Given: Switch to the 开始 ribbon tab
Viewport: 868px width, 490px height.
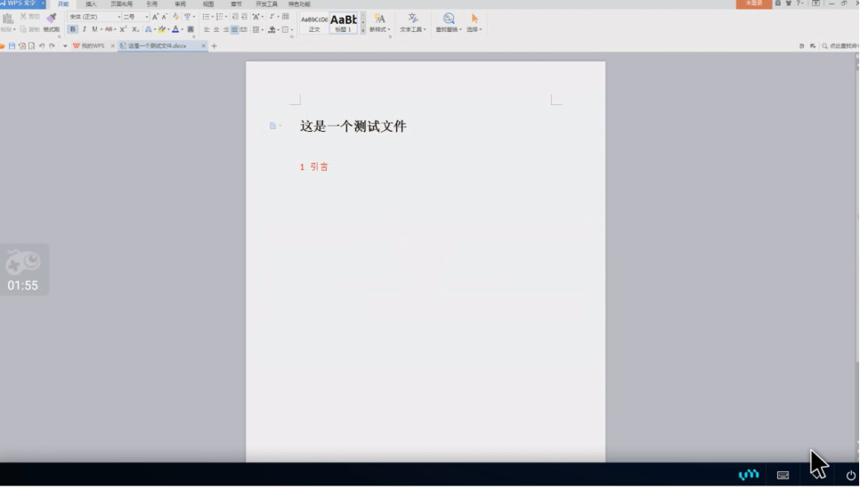Looking at the screenshot, I should (x=63, y=4).
